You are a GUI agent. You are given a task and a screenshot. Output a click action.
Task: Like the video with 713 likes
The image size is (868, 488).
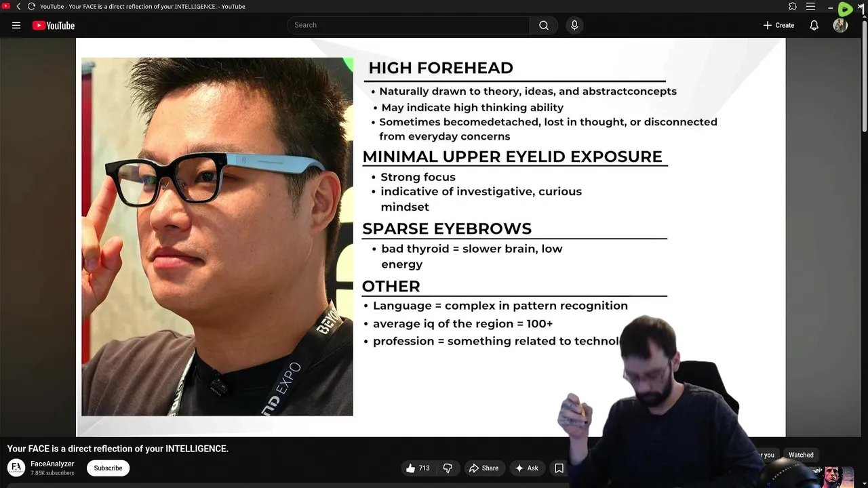click(x=418, y=468)
